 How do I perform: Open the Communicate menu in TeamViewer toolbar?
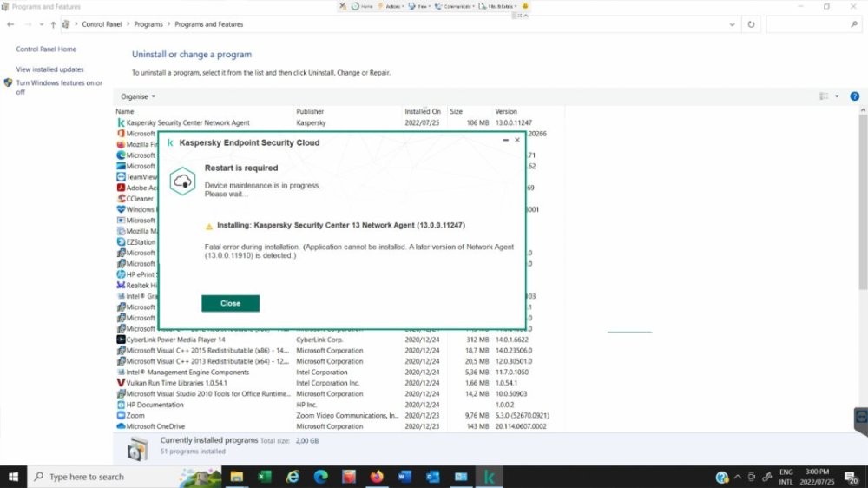pos(455,6)
